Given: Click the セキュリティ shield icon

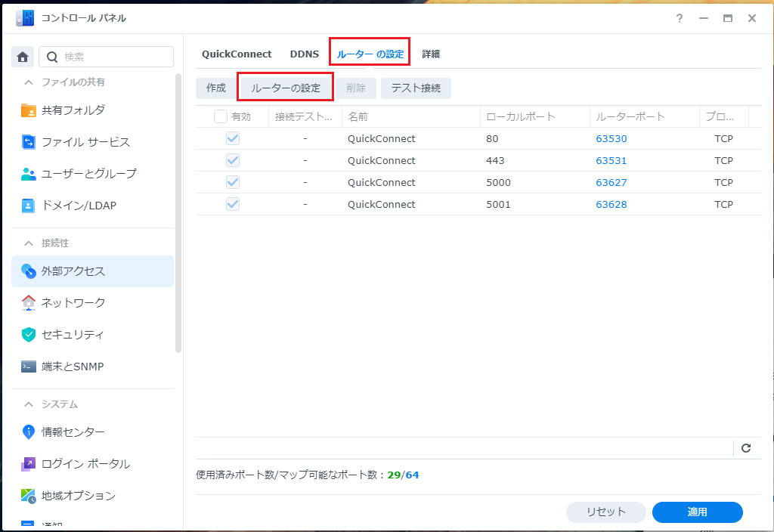Looking at the screenshot, I should pyautogui.click(x=28, y=335).
